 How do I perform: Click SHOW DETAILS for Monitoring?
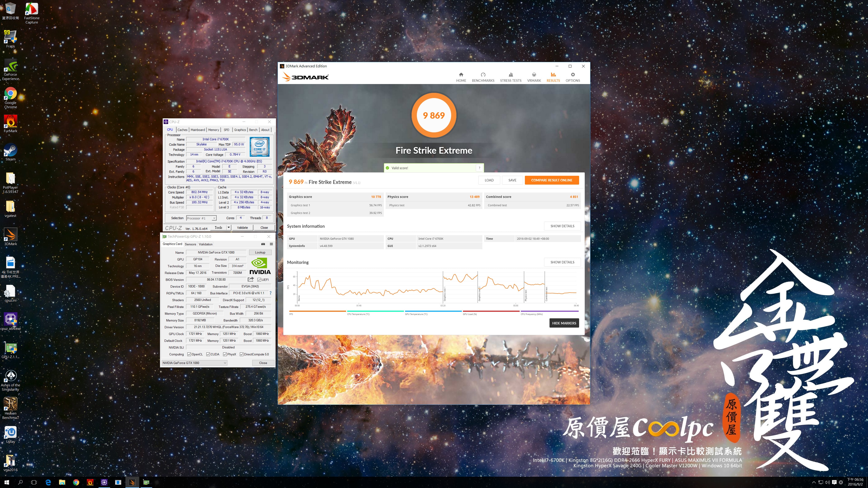point(562,262)
